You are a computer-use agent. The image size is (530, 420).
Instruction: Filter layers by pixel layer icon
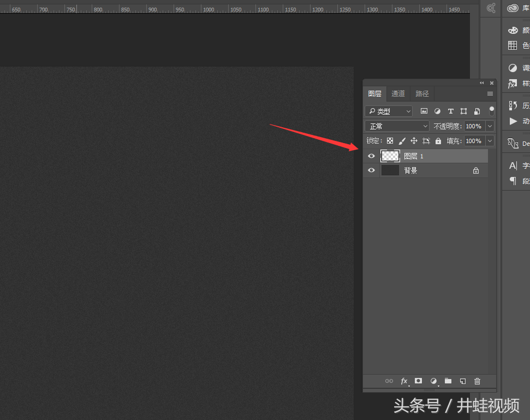424,111
